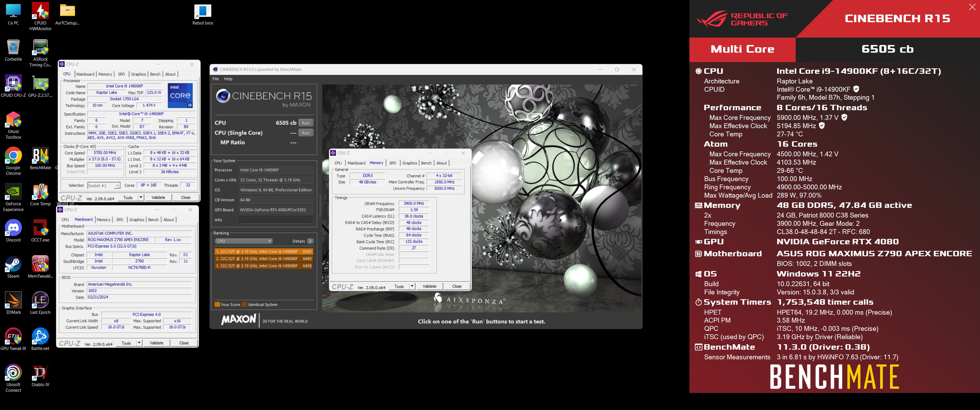The image size is (980, 410).
Task: Click DRAM Frequency value 3900.0 MHz
Action: point(414,204)
